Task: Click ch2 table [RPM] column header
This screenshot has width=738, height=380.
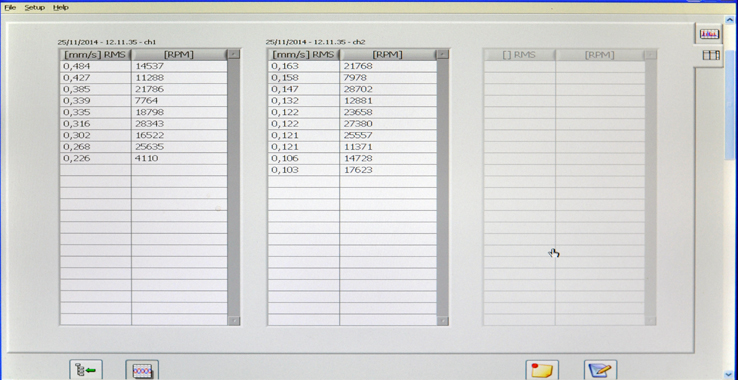Action: [387, 55]
